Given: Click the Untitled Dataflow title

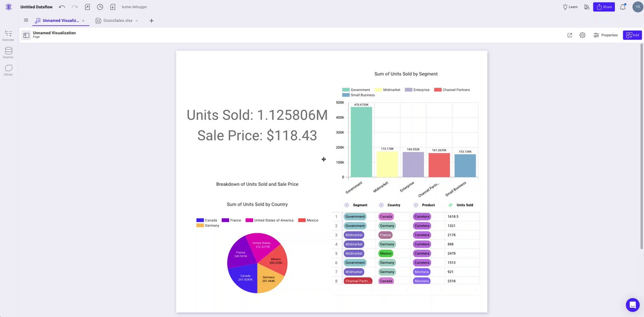Looking at the screenshot, I should [37, 7].
